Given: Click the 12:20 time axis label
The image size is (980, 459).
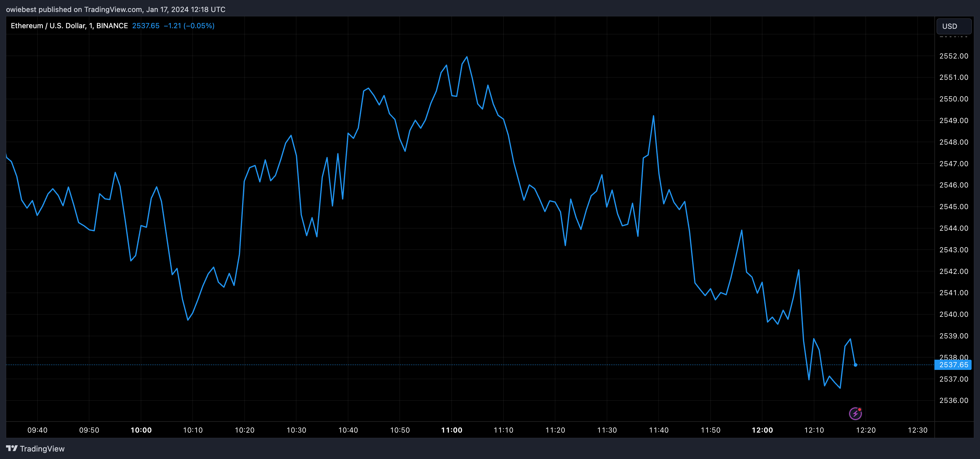Looking at the screenshot, I should tap(866, 430).
